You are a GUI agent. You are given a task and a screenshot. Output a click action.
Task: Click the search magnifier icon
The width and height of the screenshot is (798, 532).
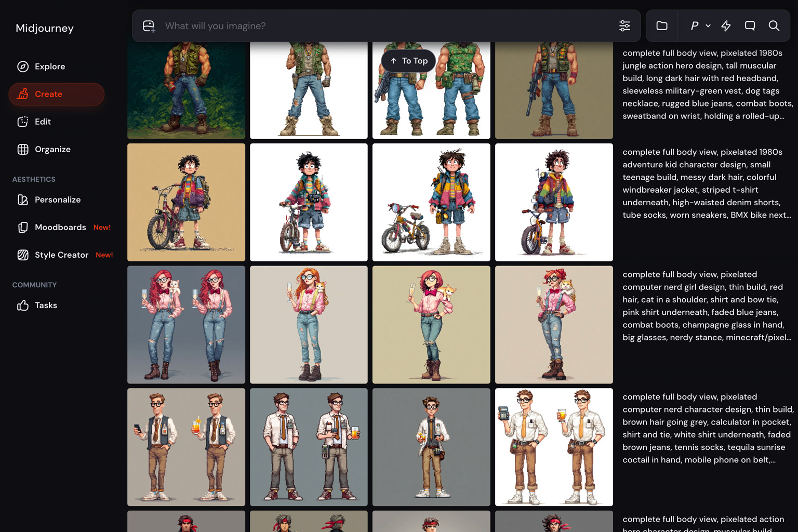pos(774,26)
